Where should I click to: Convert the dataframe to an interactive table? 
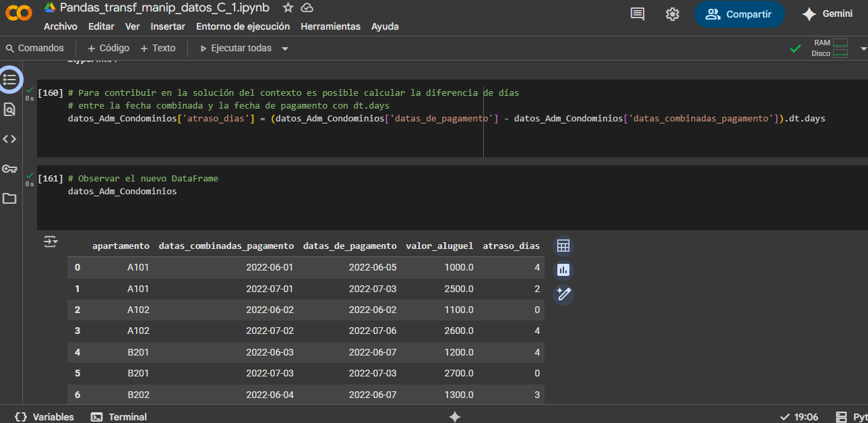point(563,246)
